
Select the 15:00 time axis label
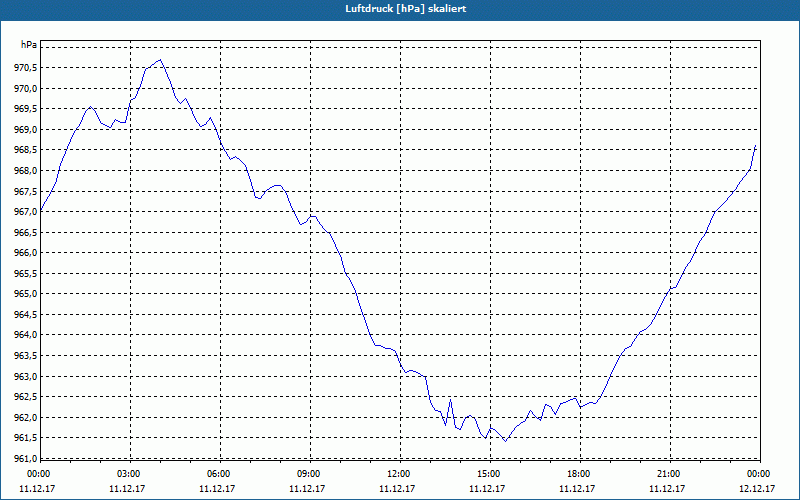(487, 474)
